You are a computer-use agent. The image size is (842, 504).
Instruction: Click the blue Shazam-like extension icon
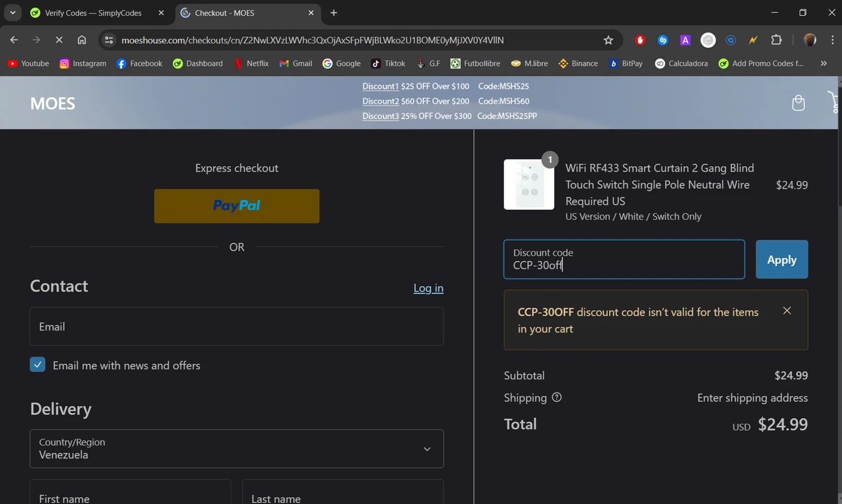[x=663, y=40]
